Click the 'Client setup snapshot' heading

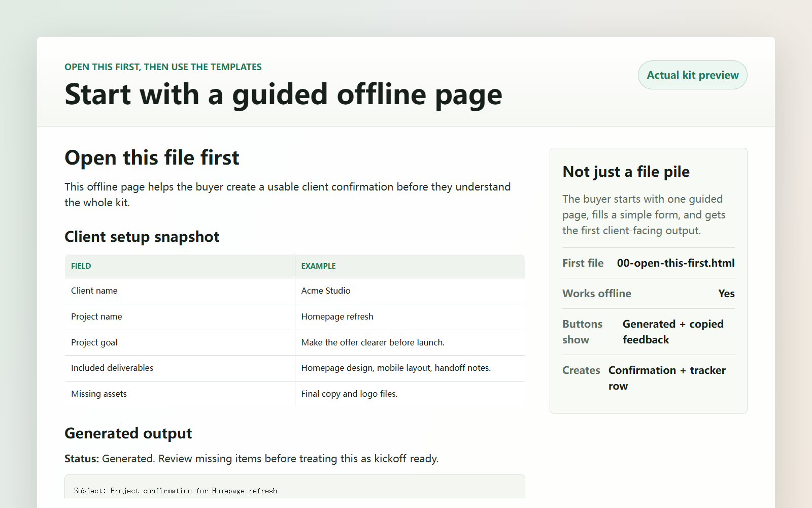[x=142, y=237]
